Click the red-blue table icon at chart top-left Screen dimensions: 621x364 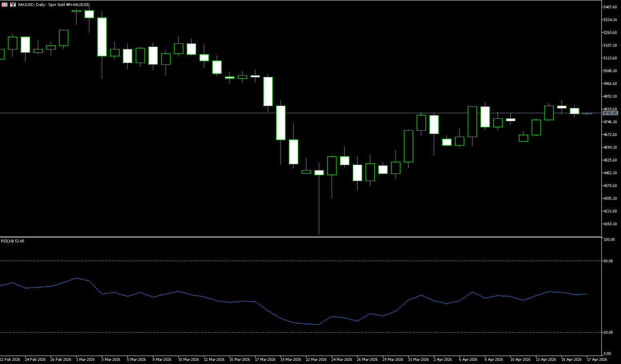[x=4, y=4]
